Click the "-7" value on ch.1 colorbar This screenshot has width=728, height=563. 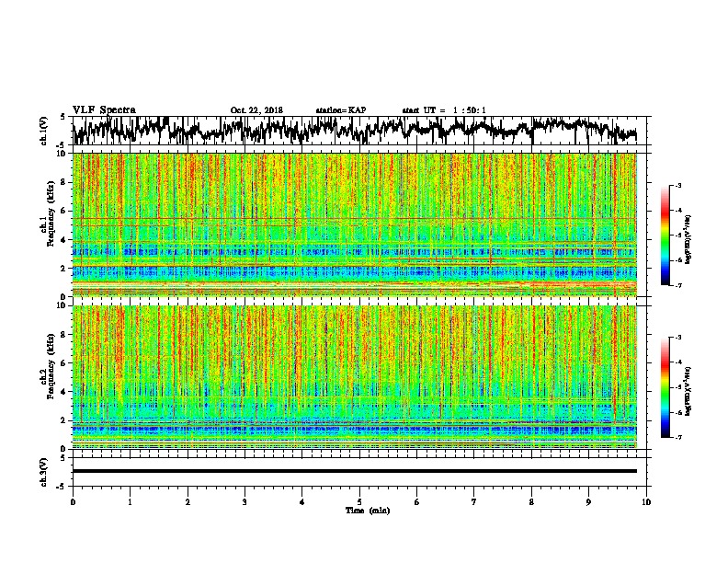(x=678, y=285)
